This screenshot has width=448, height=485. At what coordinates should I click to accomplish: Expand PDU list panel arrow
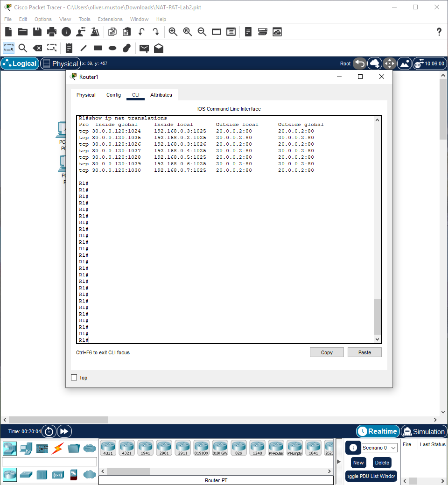[x=338, y=462]
